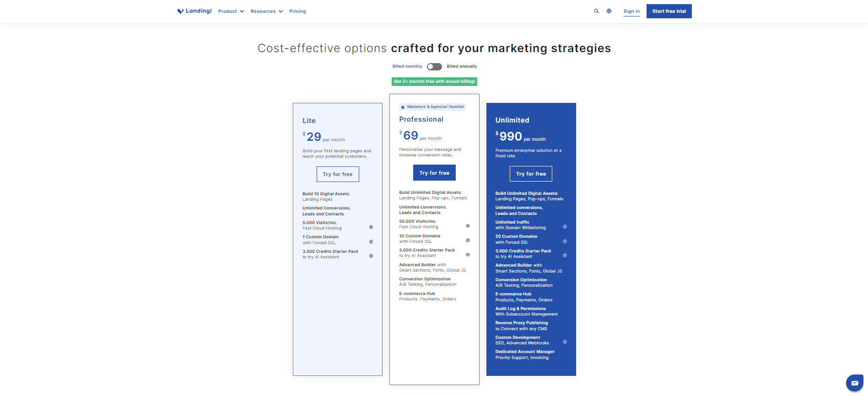Viewport: 868px width, 396px height.
Task: Toggle billing between monthly and annually
Action: [x=434, y=67]
